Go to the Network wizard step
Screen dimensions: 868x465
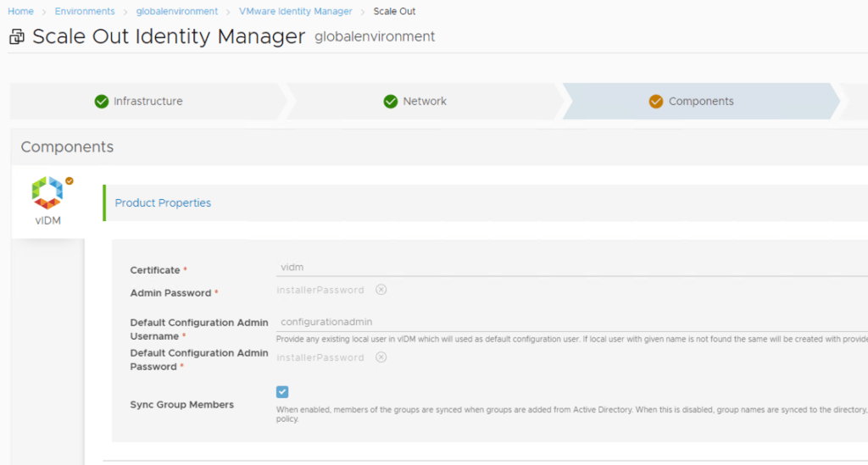[x=424, y=102]
